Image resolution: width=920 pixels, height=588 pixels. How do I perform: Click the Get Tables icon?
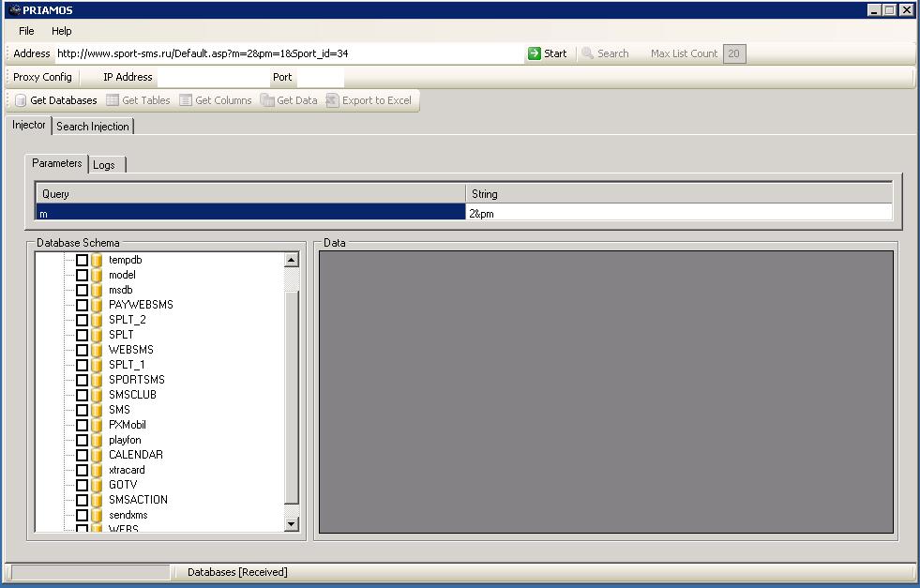(112, 100)
